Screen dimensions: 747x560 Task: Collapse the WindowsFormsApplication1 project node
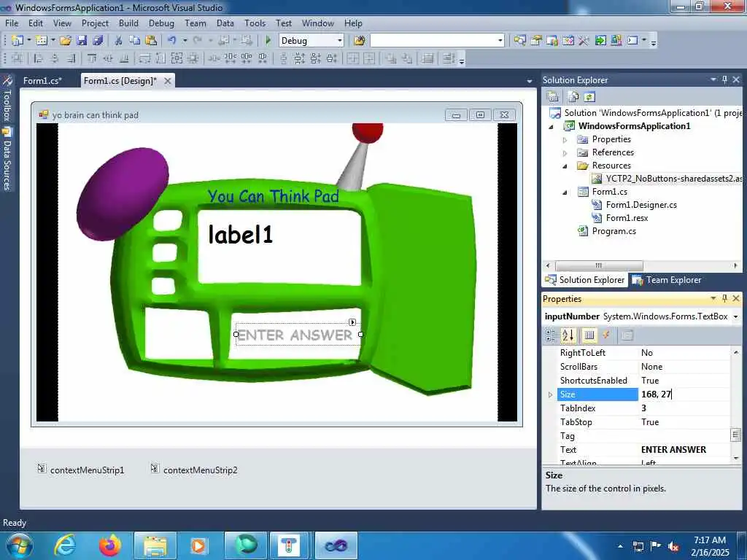(x=551, y=127)
